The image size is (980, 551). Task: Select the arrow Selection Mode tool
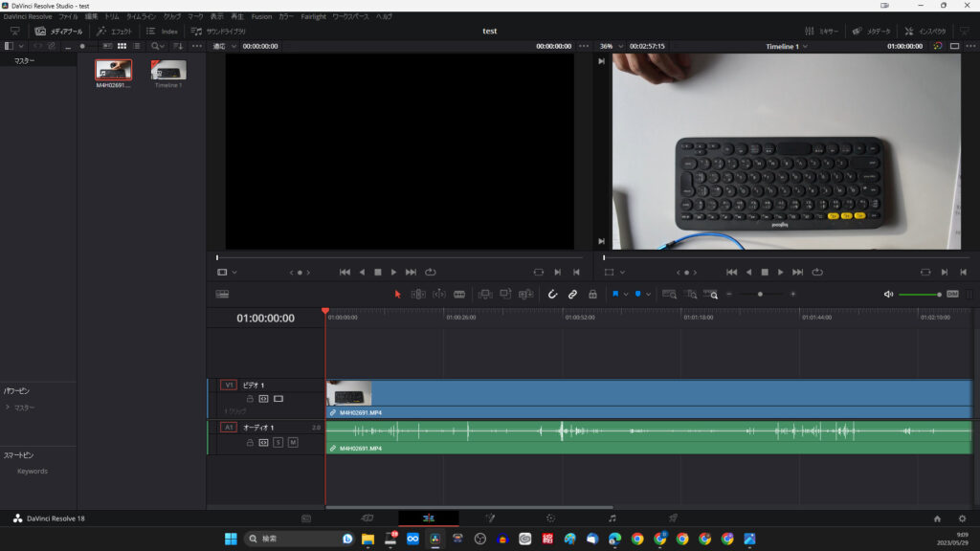(397, 295)
